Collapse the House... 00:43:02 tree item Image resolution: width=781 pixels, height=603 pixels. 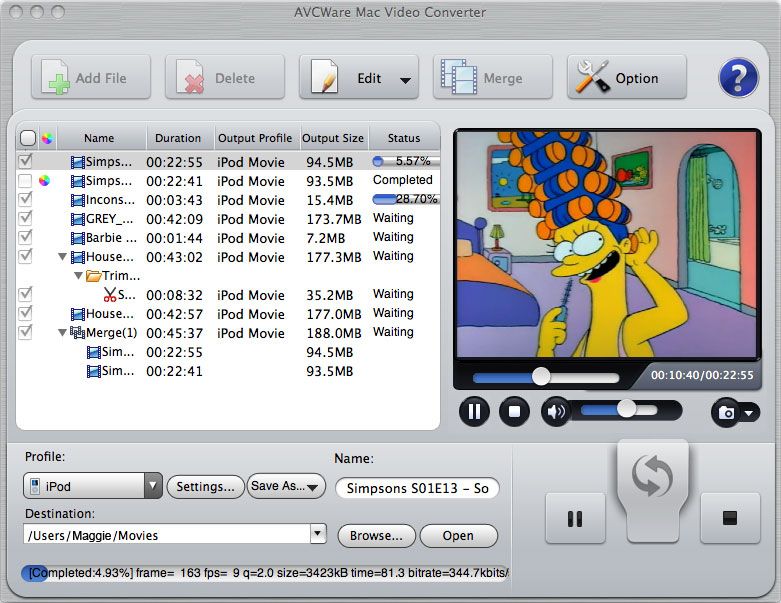pos(62,257)
